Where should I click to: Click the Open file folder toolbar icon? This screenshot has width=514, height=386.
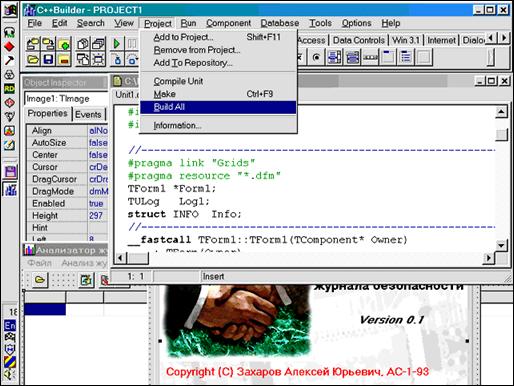point(33,60)
